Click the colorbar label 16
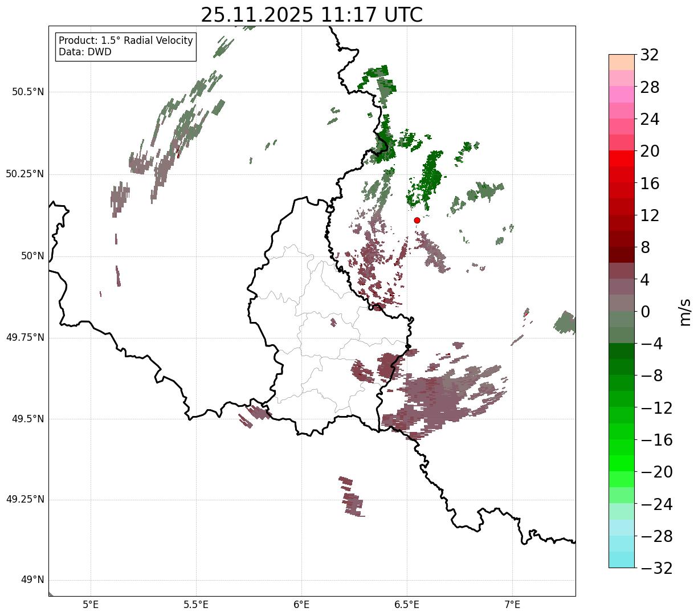 tap(650, 183)
